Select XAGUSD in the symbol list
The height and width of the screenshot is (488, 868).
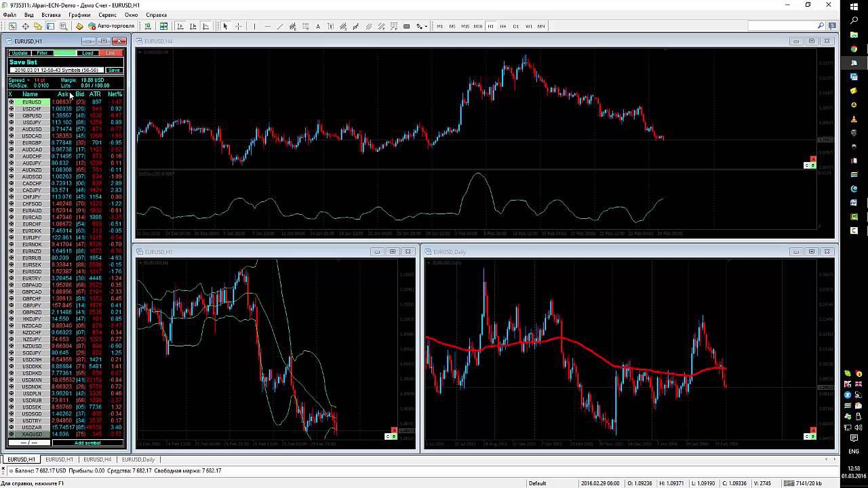click(31, 434)
